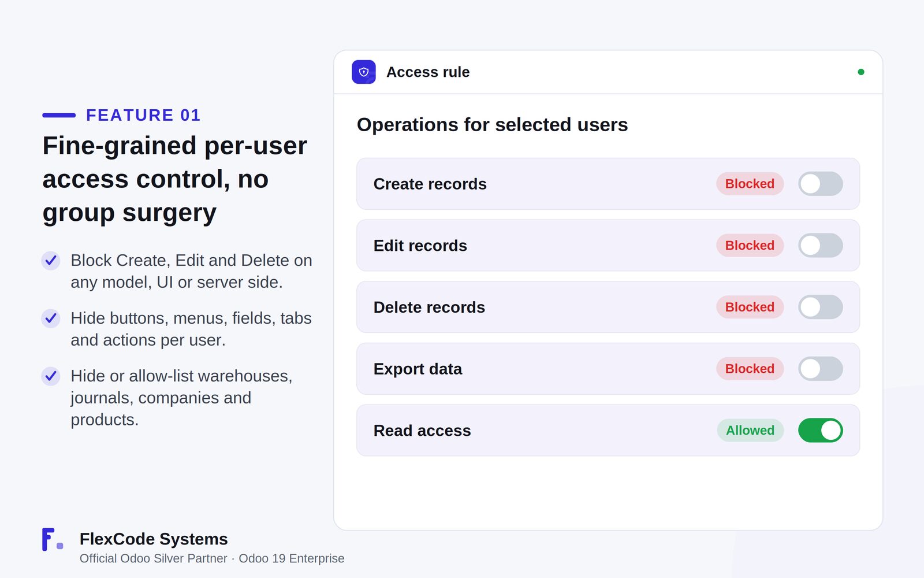Click the 'Block Create, Edit and Delete' bullet text
This screenshot has height=578, width=924.
(191, 271)
